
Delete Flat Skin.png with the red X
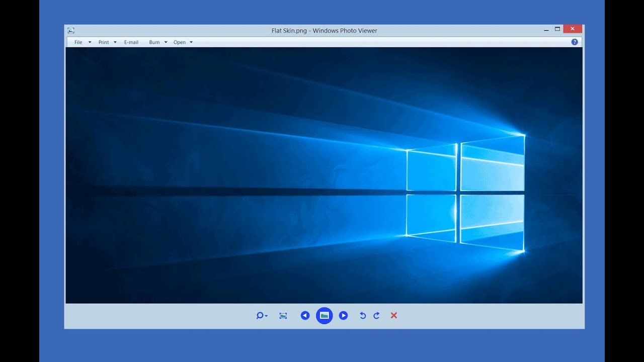pyautogui.click(x=393, y=315)
